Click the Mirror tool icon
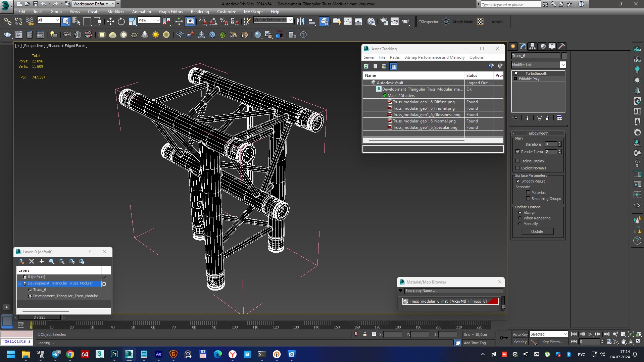This screenshot has height=362, width=644. pyautogui.click(x=300, y=22)
